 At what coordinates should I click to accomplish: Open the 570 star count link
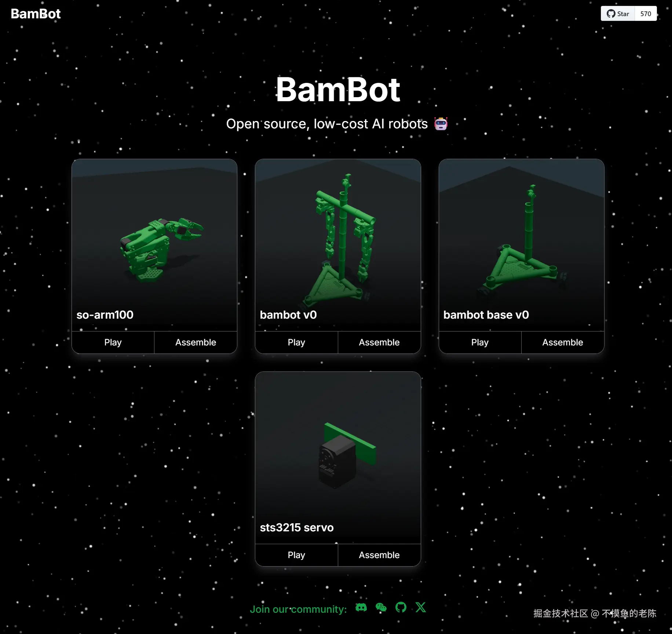pyautogui.click(x=646, y=14)
